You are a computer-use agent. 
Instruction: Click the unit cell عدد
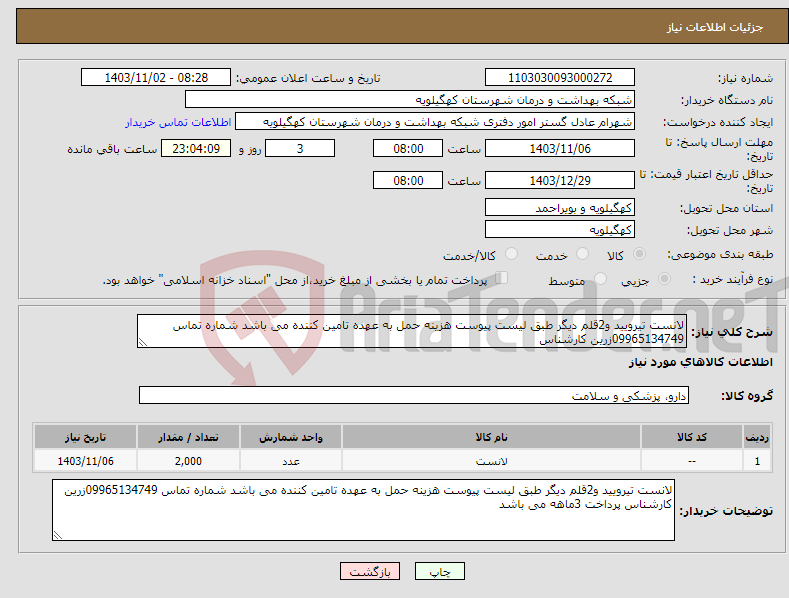(x=291, y=461)
